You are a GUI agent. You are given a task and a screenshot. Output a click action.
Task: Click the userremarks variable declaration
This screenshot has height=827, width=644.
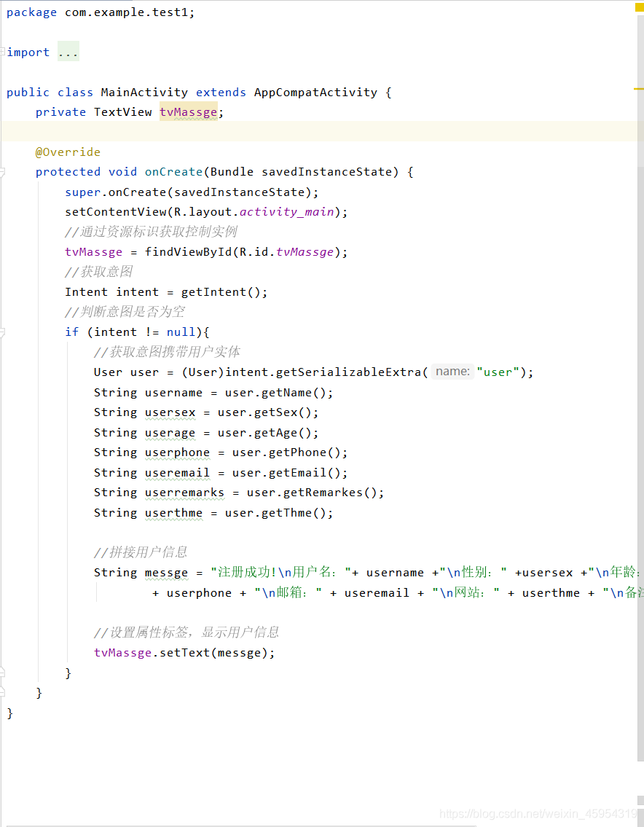click(x=184, y=493)
